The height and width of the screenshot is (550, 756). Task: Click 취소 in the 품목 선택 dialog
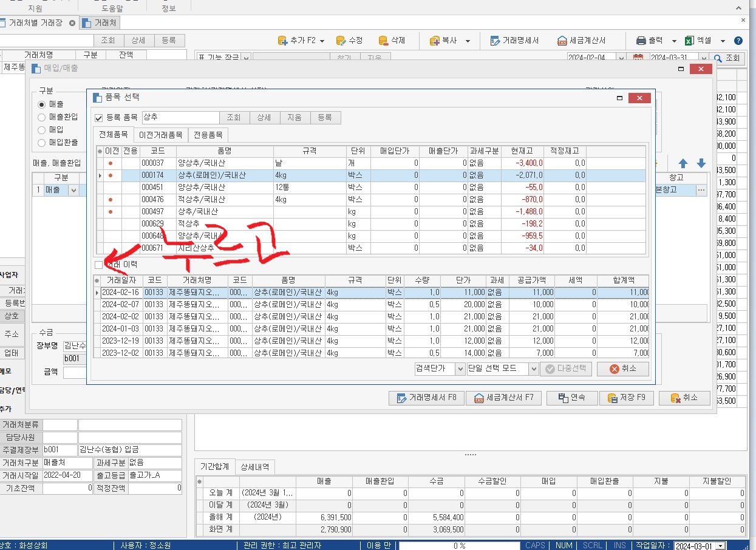[x=622, y=368]
